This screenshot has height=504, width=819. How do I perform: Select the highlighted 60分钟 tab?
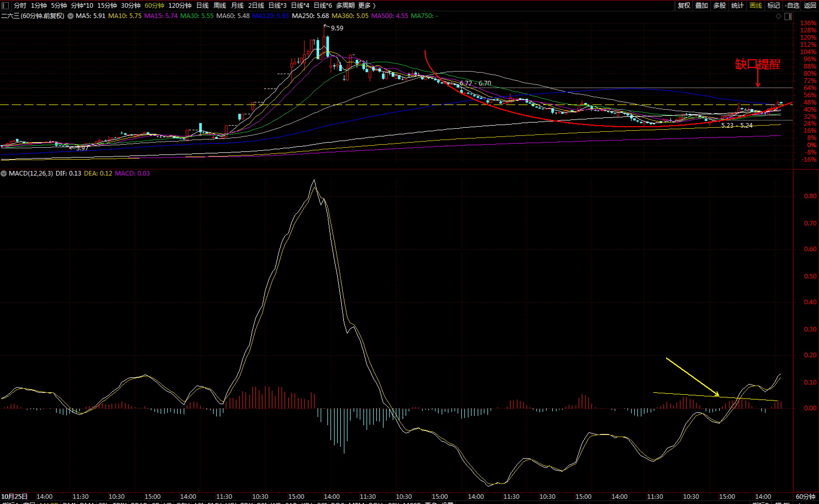[x=154, y=5]
